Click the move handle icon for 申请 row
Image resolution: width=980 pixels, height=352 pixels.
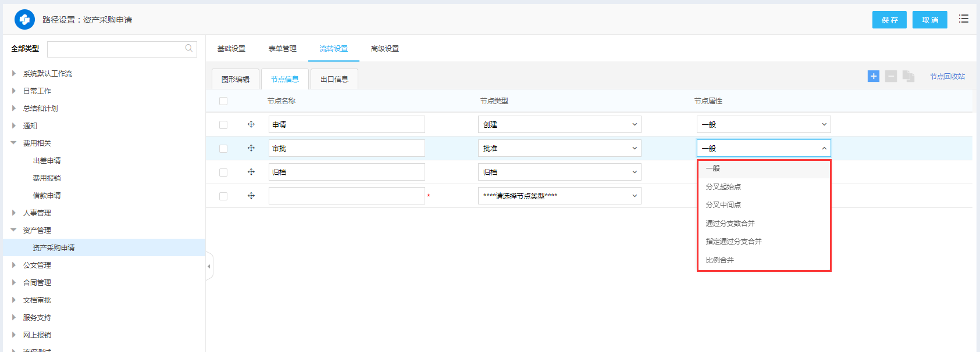[251, 124]
